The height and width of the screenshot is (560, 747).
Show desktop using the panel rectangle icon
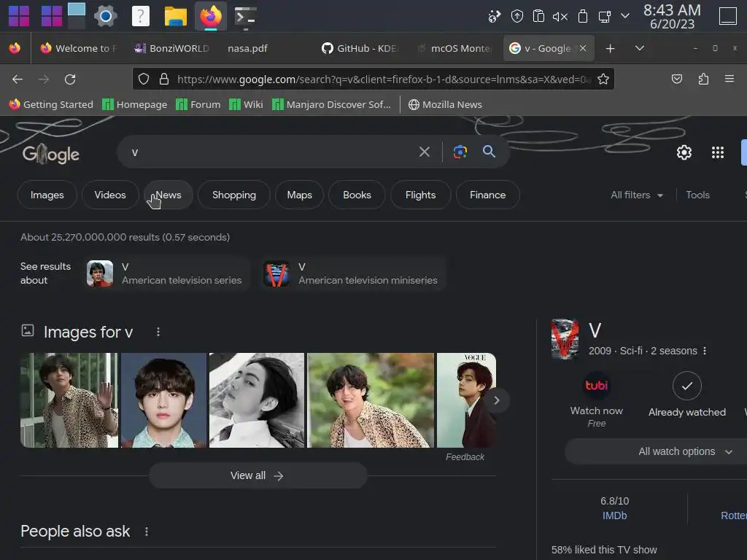(727, 16)
